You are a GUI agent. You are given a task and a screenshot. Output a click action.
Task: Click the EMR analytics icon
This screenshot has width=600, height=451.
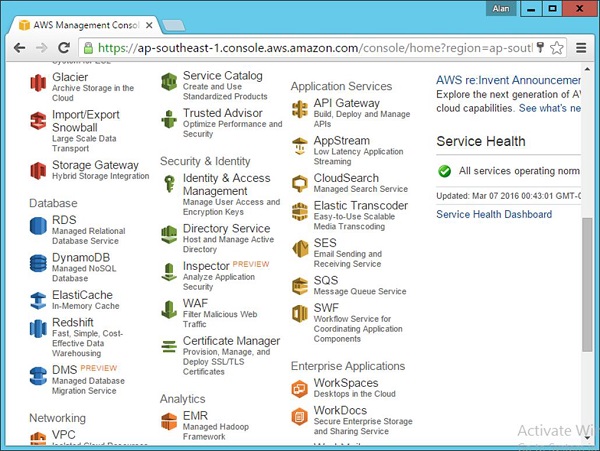169,422
